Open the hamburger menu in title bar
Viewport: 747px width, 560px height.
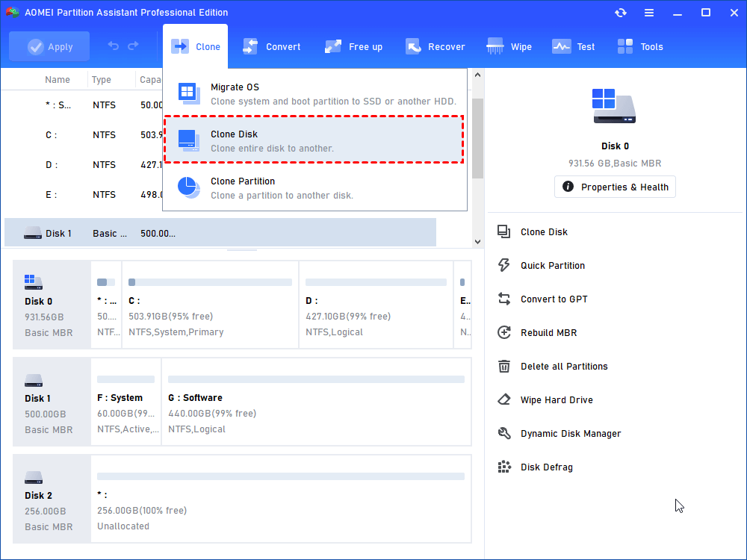649,13
